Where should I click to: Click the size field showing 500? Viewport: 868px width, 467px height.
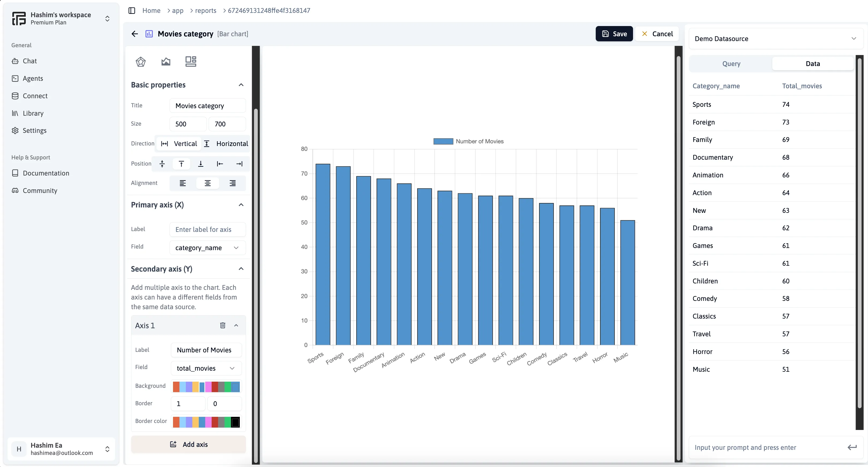[x=188, y=124]
